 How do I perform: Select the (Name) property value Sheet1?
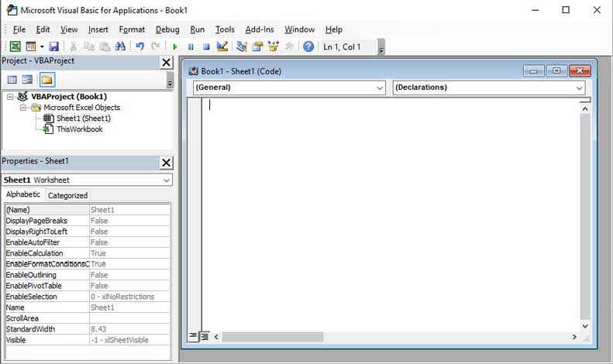130,210
